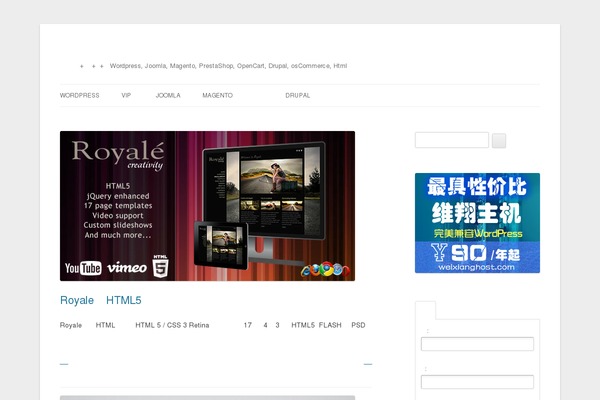The height and width of the screenshot is (400, 600).
Task: Click the browser logos cluster in banner
Action: click(322, 269)
